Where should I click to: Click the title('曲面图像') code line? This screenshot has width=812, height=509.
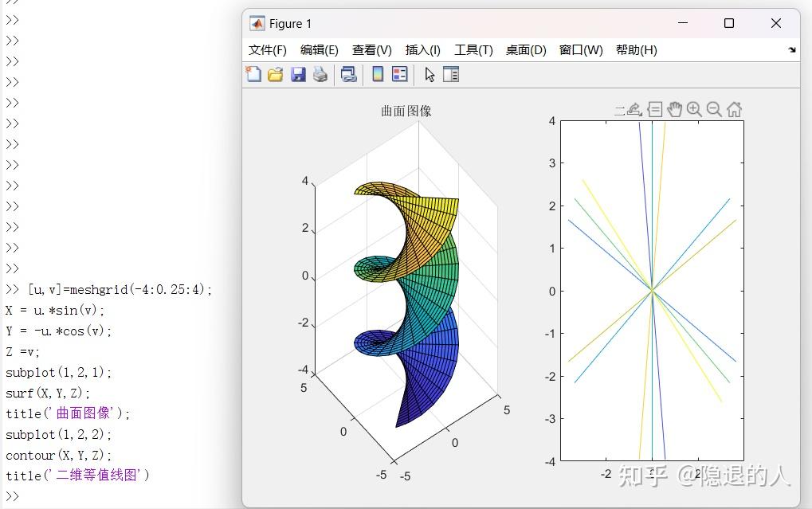[x=67, y=413]
